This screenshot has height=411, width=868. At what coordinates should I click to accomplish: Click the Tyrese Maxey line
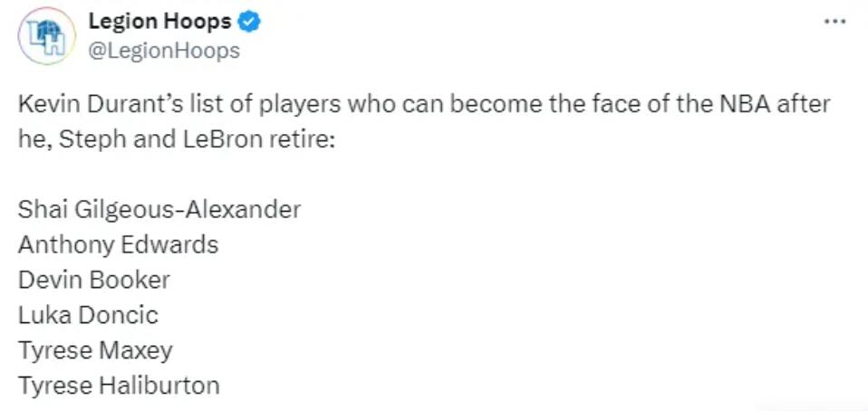(x=95, y=349)
